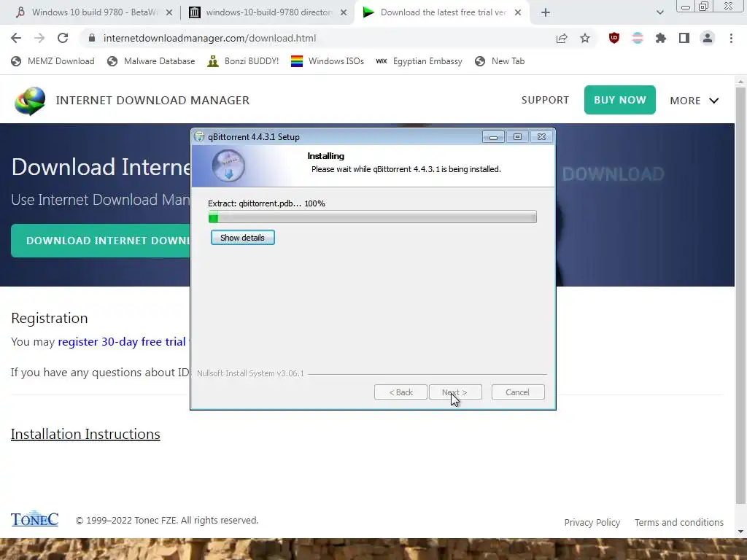This screenshot has width=747, height=560.
Task: Click Download Internet Download Manager button
Action: 101,241
